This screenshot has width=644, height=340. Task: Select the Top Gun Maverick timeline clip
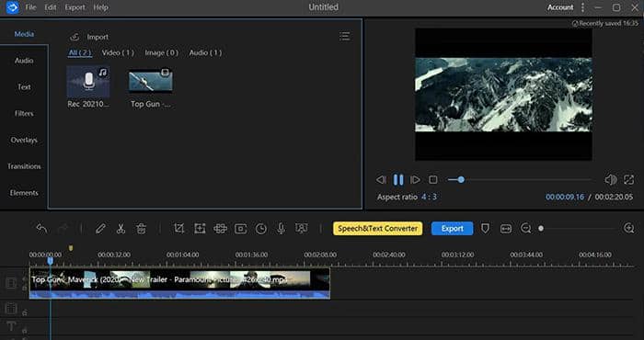179,283
